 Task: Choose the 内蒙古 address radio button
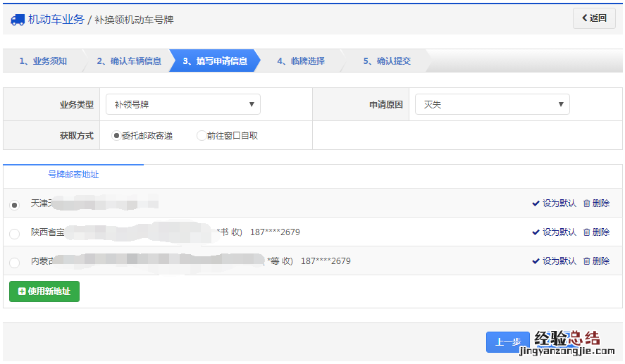pos(15,263)
